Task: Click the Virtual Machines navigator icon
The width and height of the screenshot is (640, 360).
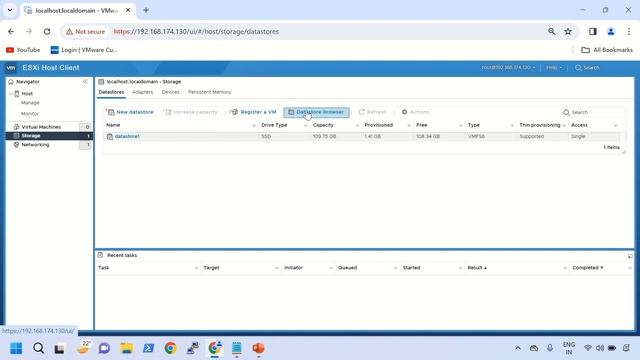Action: click(16, 127)
